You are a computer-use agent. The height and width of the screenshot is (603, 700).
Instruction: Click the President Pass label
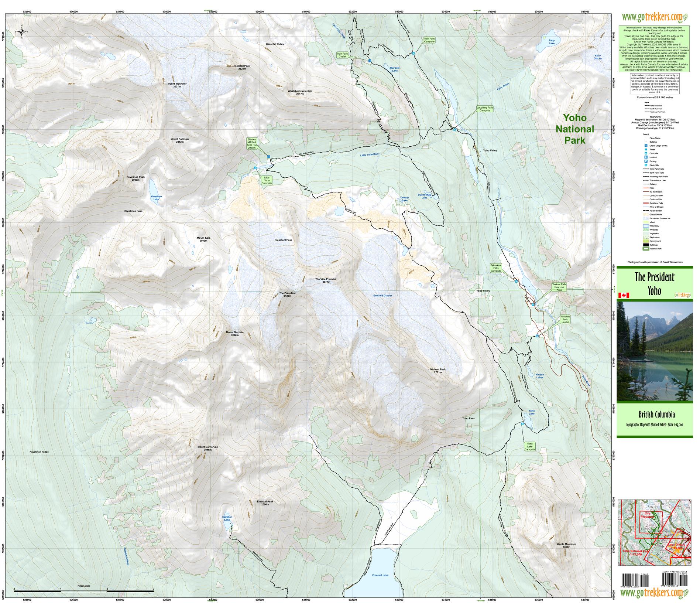(283, 240)
